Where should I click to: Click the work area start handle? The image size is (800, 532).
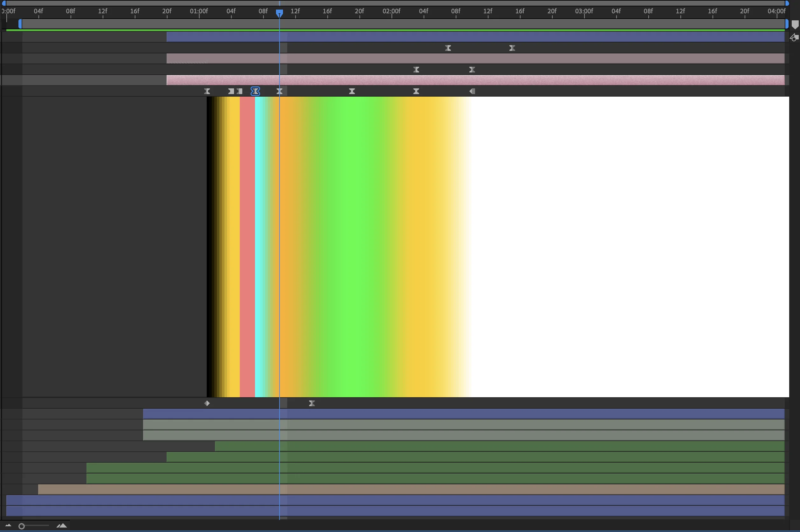[x=20, y=24]
